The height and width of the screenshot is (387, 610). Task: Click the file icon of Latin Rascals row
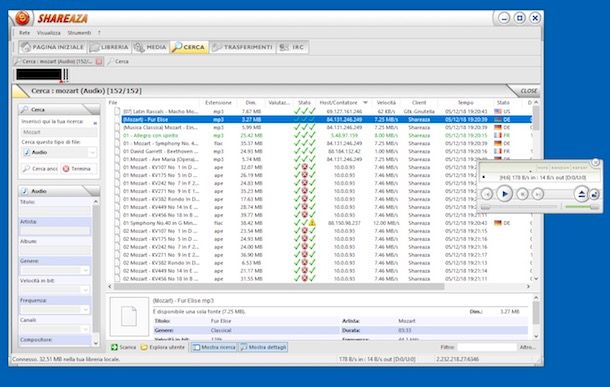[117, 112]
